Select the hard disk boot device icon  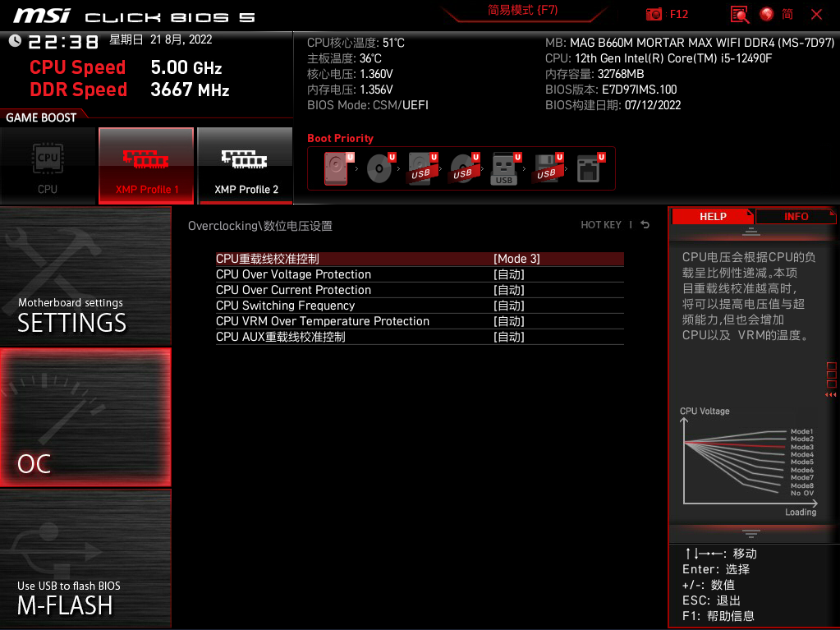(x=337, y=168)
